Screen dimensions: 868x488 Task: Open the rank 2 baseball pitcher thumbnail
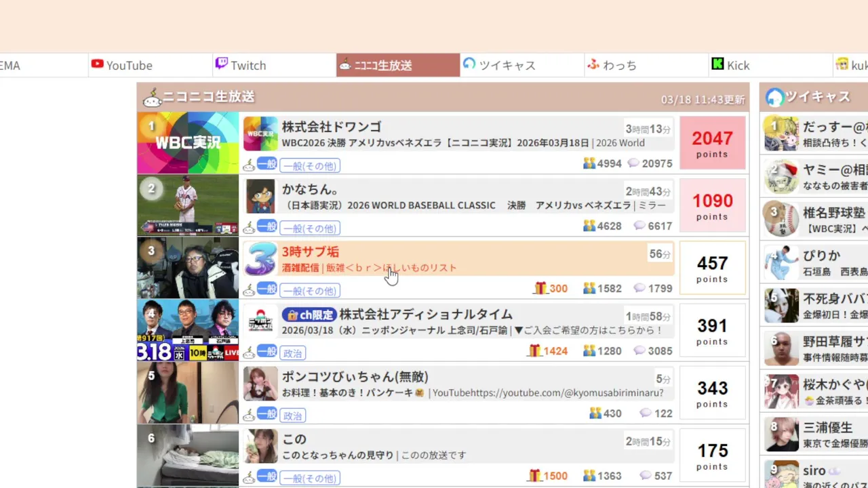click(188, 205)
